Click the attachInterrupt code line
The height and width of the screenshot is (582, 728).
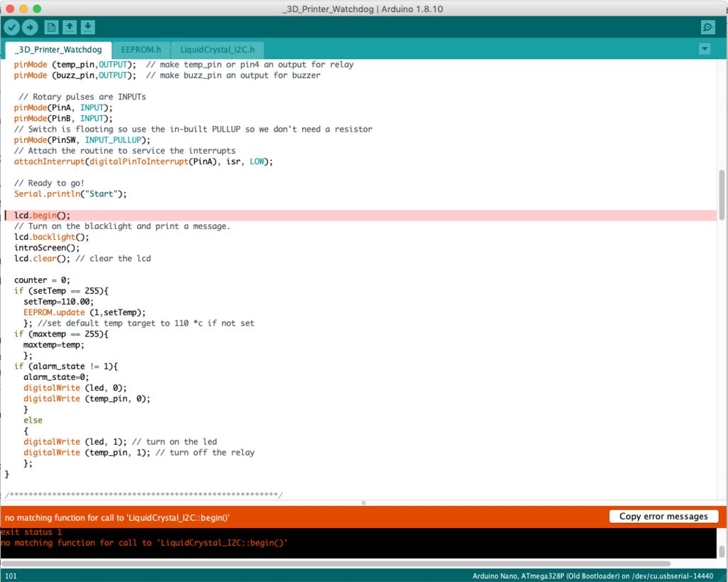[144, 162]
